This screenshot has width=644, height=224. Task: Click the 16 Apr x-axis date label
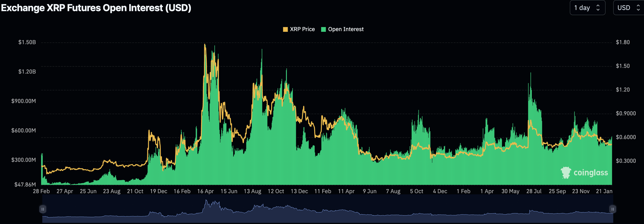pos(206,191)
